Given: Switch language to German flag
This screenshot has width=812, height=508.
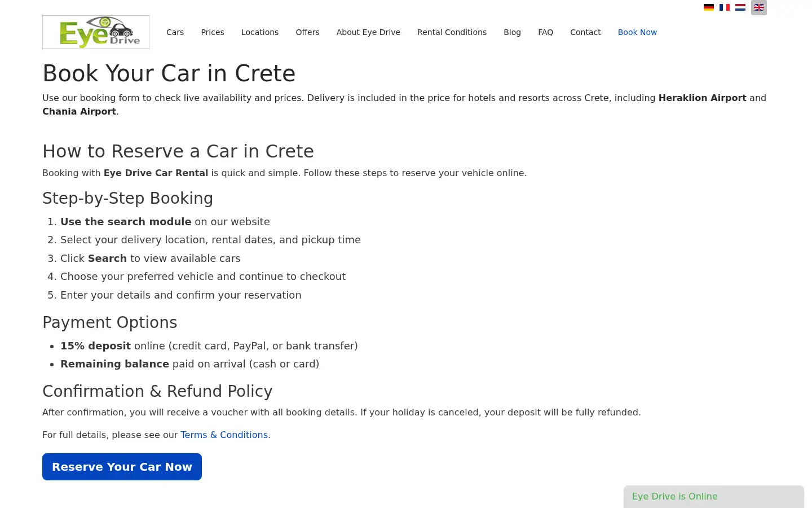Looking at the screenshot, I should click(x=709, y=7).
